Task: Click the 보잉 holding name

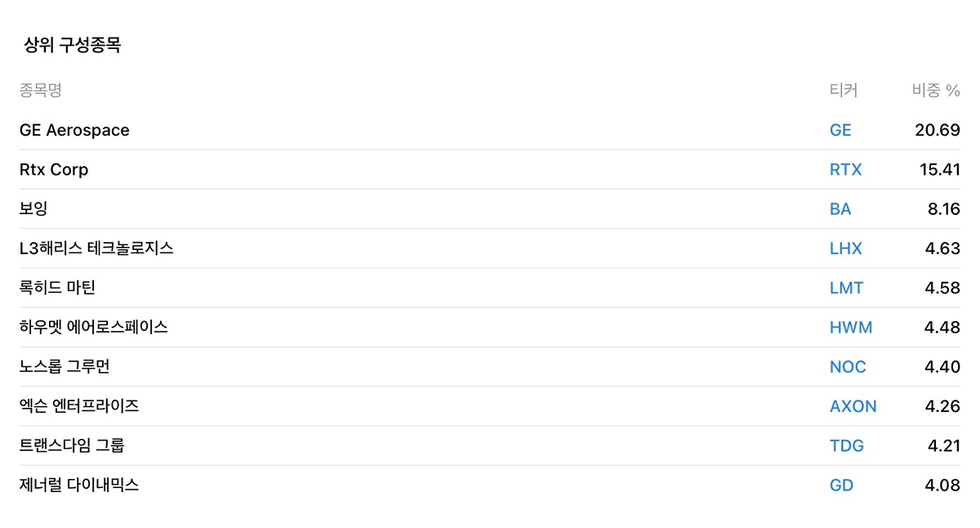Action: point(33,208)
